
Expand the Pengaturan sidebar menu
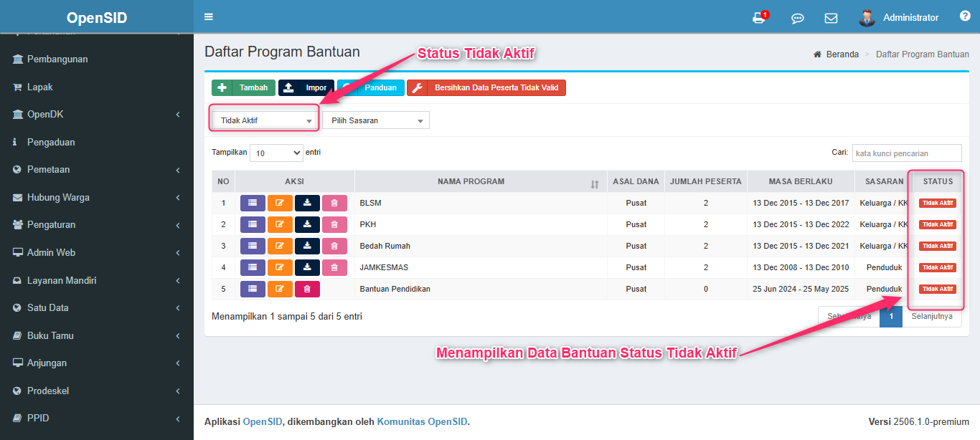(x=97, y=225)
